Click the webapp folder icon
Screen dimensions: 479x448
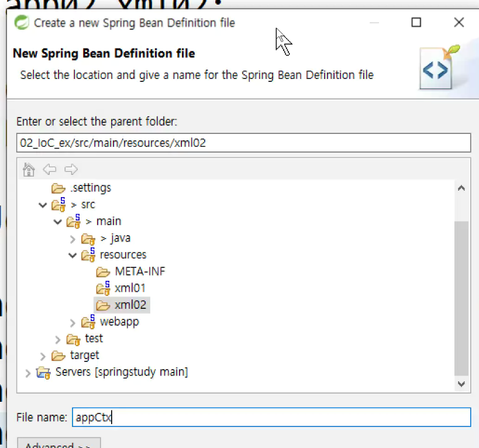click(x=88, y=322)
